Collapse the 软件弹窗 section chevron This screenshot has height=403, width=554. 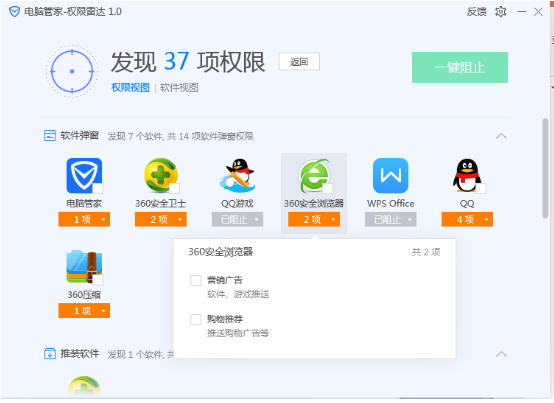point(501,136)
